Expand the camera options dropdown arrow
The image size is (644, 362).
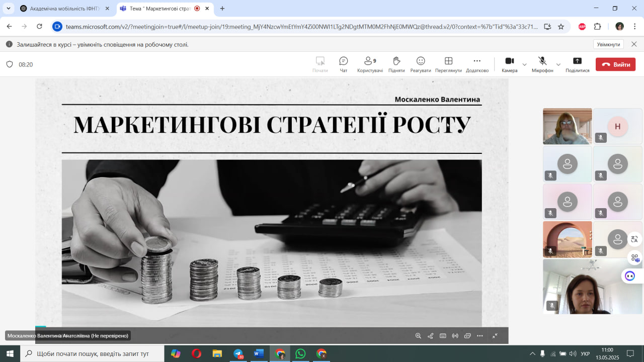[x=525, y=64]
